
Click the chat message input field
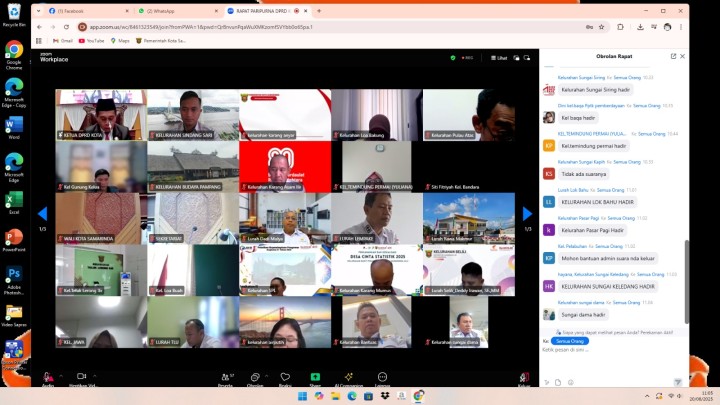(x=614, y=350)
